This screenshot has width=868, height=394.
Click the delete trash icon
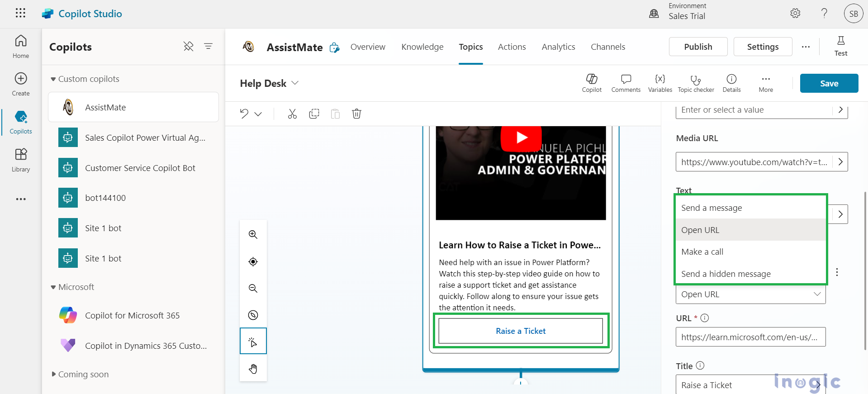[x=356, y=114]
